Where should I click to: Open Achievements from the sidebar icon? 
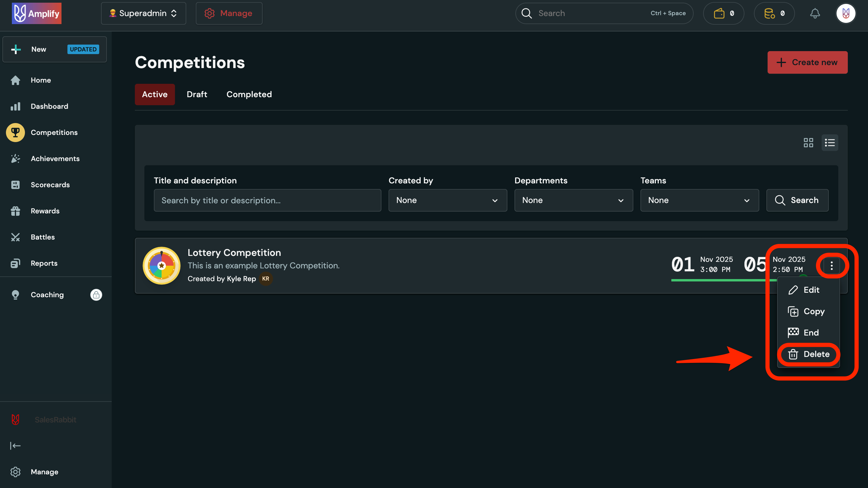point(15,158)
